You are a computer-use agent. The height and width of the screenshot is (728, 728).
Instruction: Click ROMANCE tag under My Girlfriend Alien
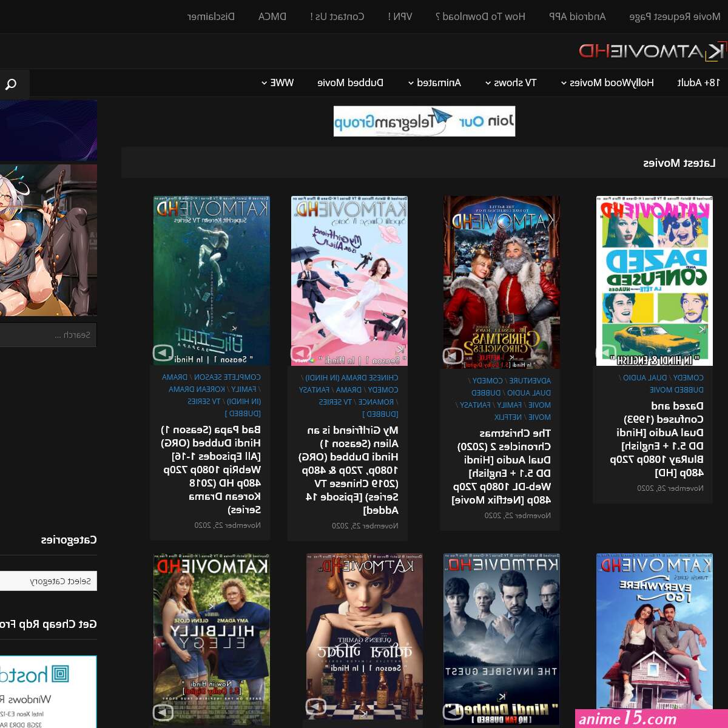tap(376, 402)
